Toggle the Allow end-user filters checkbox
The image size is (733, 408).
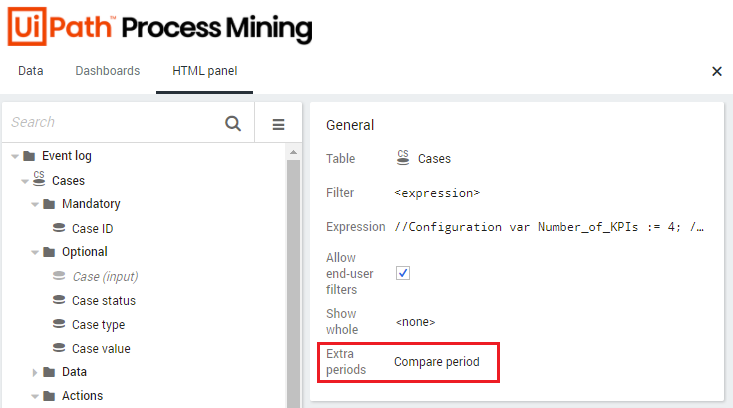point(403,273)
